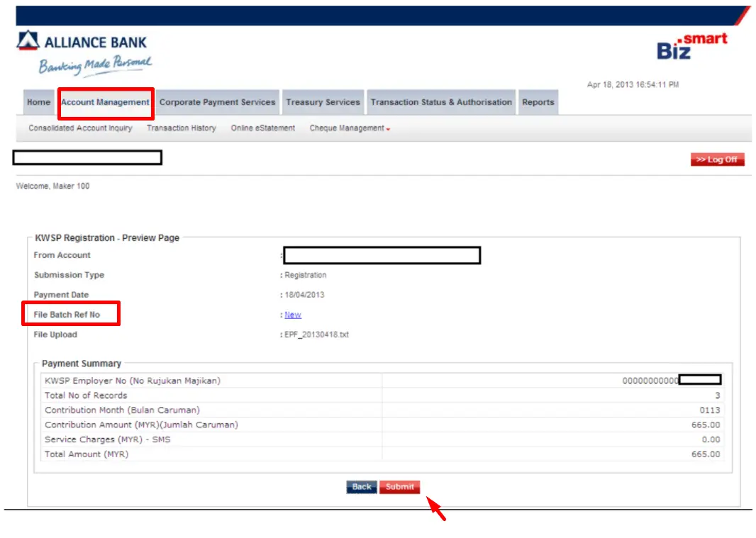The image size is (756, 538).
Task: Select Transaction History submenu item
Action: 182,128
